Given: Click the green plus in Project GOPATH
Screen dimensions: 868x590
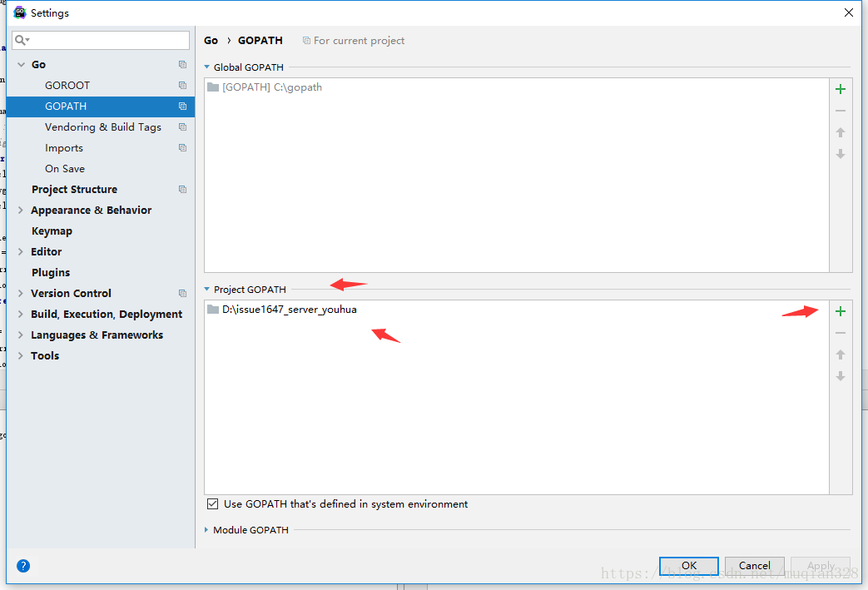Looking at the screenshot, I should [841, 311].
